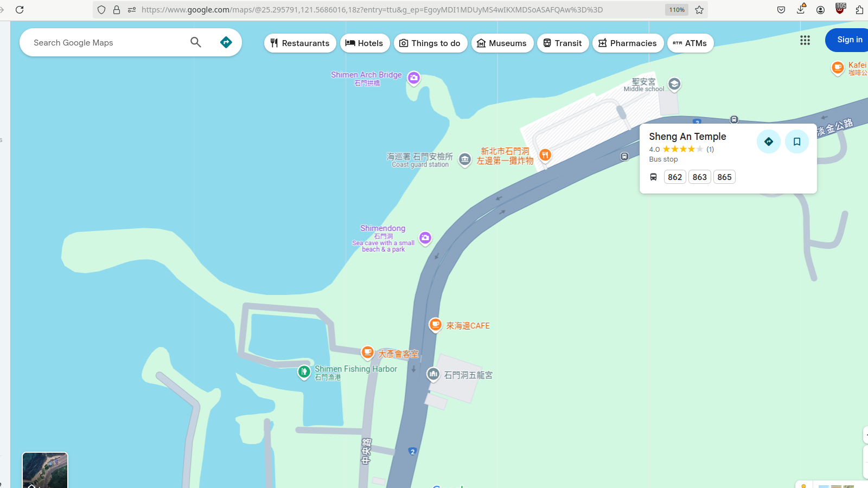Show site security lock info

point(117,10)
